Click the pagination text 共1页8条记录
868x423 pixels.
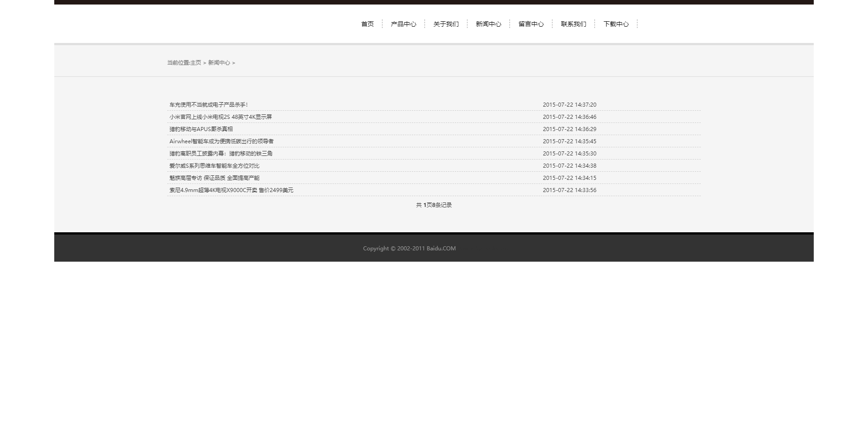434,205
